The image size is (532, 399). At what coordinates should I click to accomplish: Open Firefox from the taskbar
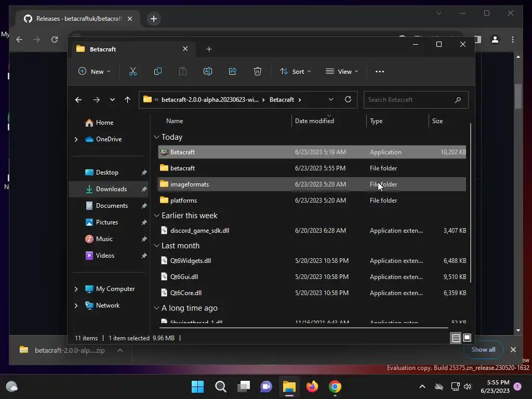point(312,387)
